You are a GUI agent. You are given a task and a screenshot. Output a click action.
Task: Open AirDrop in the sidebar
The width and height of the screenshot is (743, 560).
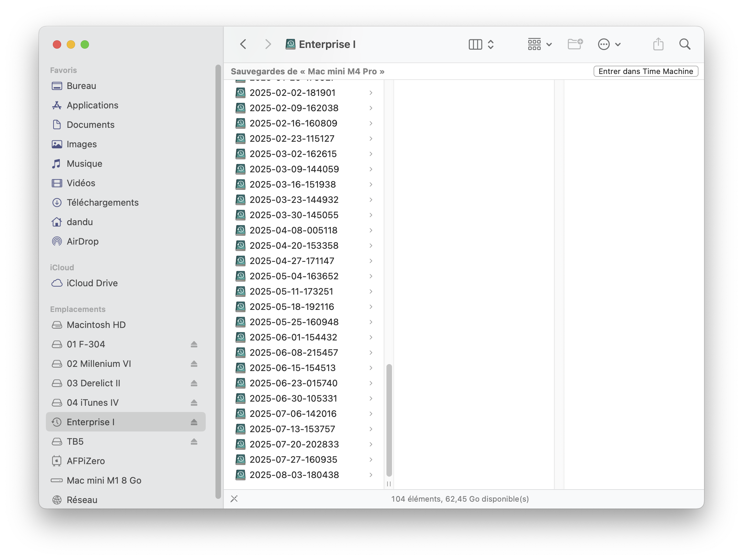126,241
